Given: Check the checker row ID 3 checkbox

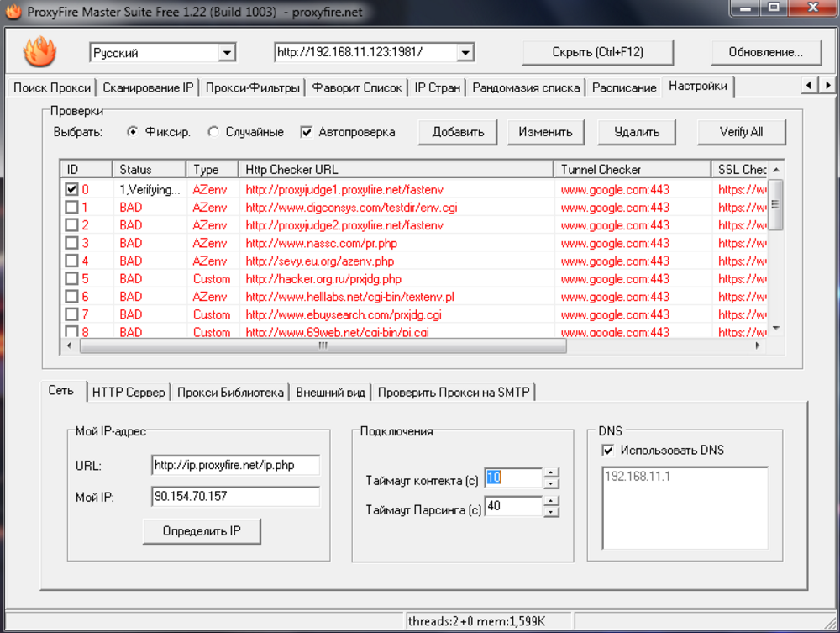Looking at the screenshot, I should pyautogui.click(x=71, y=243).
